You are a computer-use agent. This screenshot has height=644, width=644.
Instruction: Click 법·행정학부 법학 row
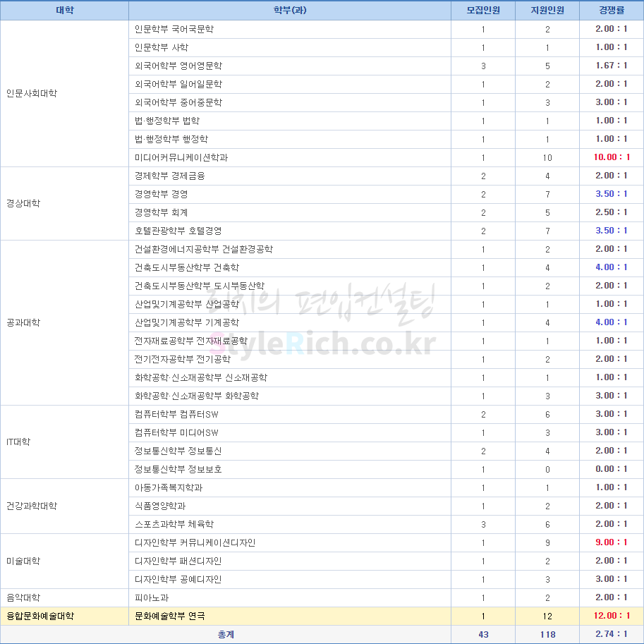click(386, 121)
